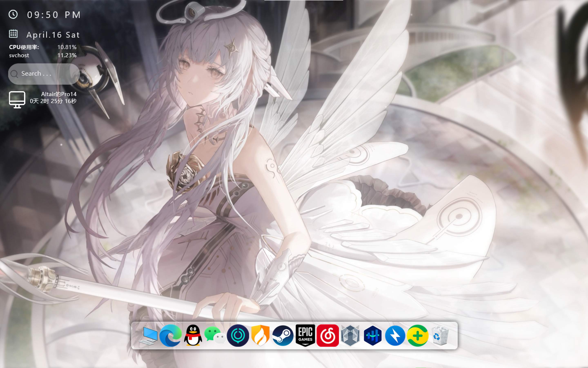Click the CPU使用率 label
588x368 pixels.
point(24,47)
